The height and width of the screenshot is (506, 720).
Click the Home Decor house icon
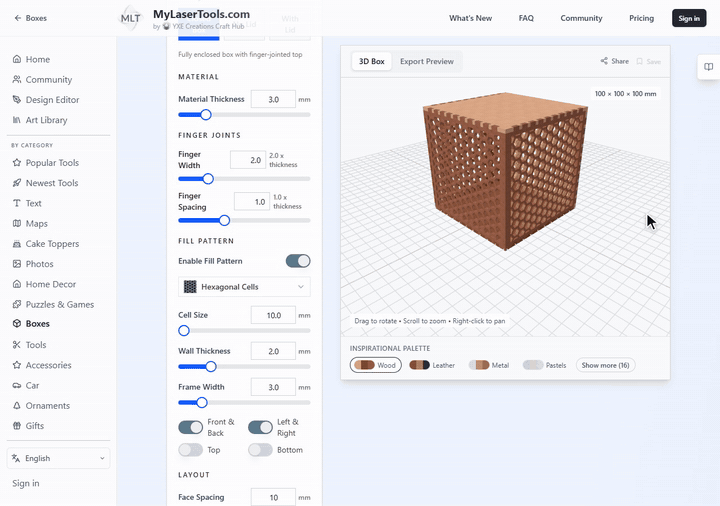[17, 284]
